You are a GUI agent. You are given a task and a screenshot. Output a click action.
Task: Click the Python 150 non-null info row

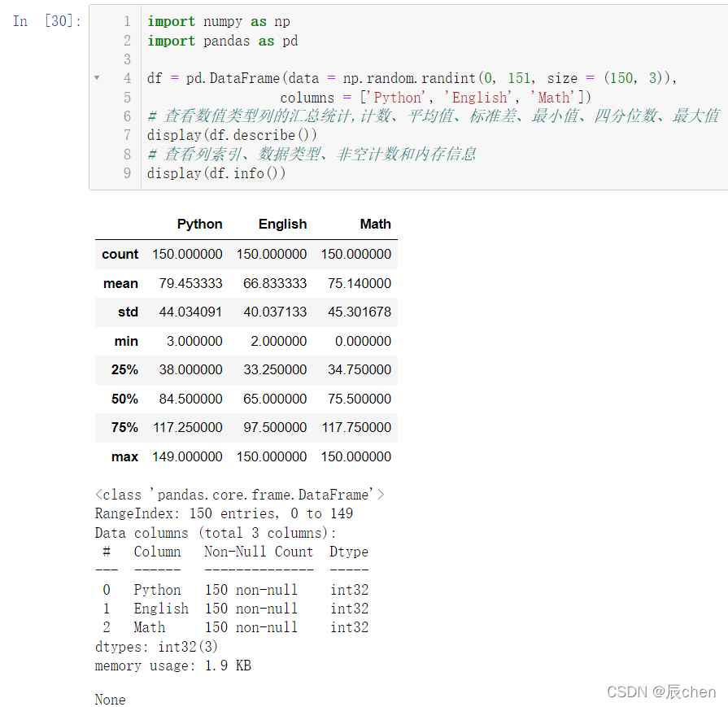click(x=236, y=590)
